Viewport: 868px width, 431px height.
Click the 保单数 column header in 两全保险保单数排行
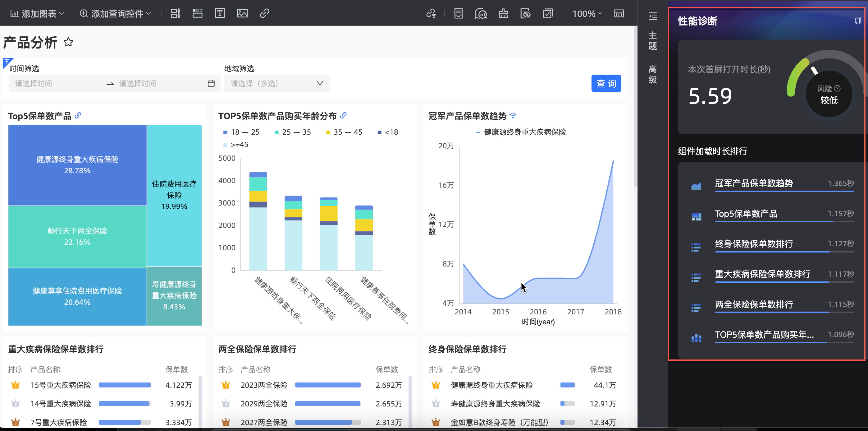click(x=386, y=369)
